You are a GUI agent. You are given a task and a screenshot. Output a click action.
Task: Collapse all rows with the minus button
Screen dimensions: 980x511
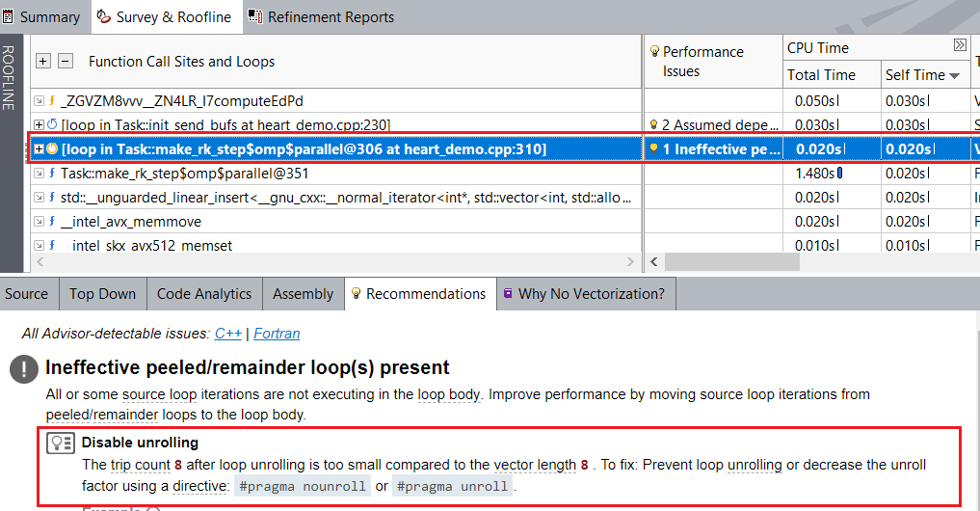pos(66,61)
